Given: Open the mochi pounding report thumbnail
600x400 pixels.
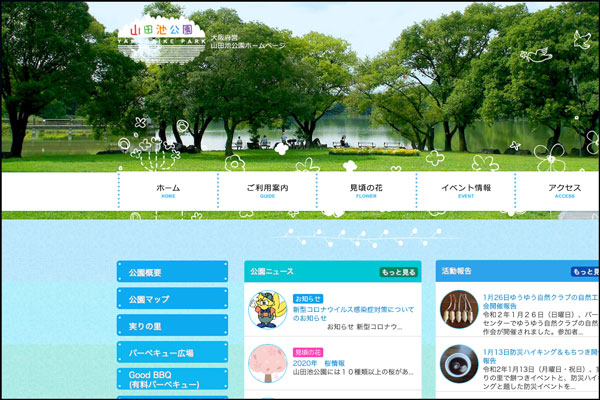Looking at the screenshot, I should click(x=458, y=364).
